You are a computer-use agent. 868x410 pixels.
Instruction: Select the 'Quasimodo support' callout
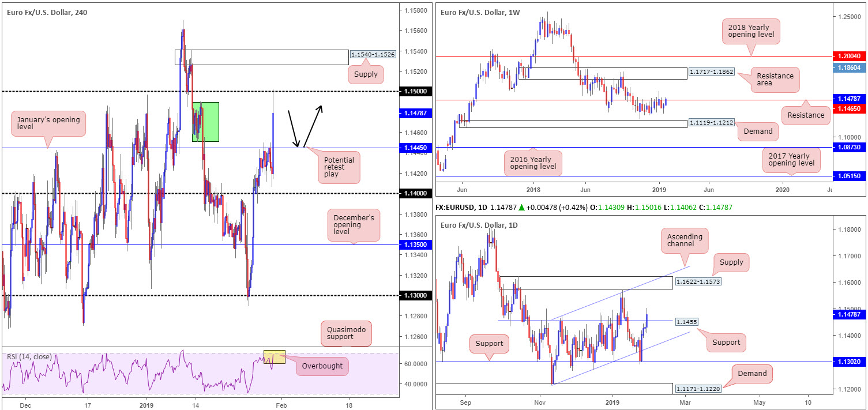pyautogui.click(x=346, y=334)
